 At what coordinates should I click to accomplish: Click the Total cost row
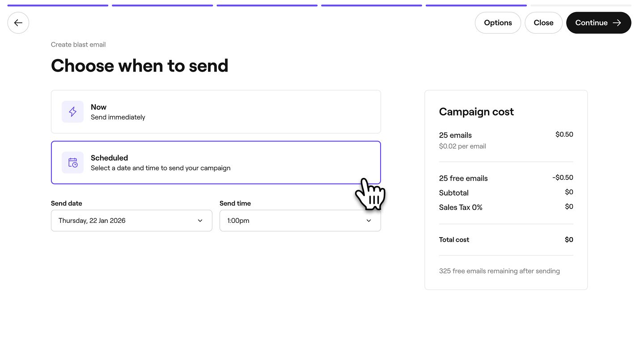pos(506,240)
